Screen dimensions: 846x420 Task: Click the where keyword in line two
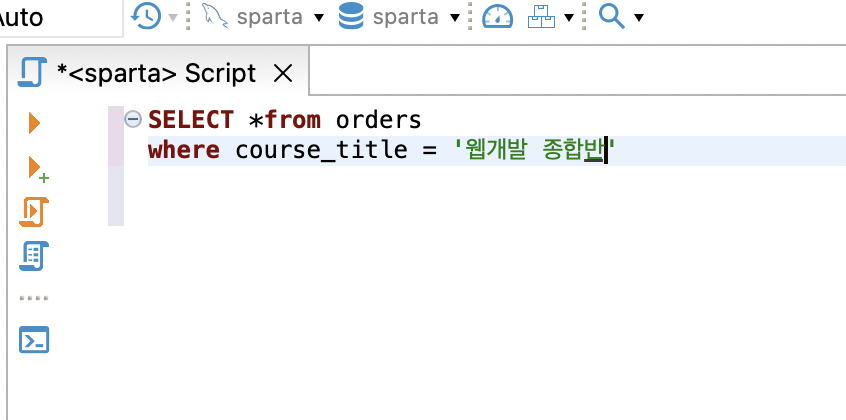click(183, 150)
